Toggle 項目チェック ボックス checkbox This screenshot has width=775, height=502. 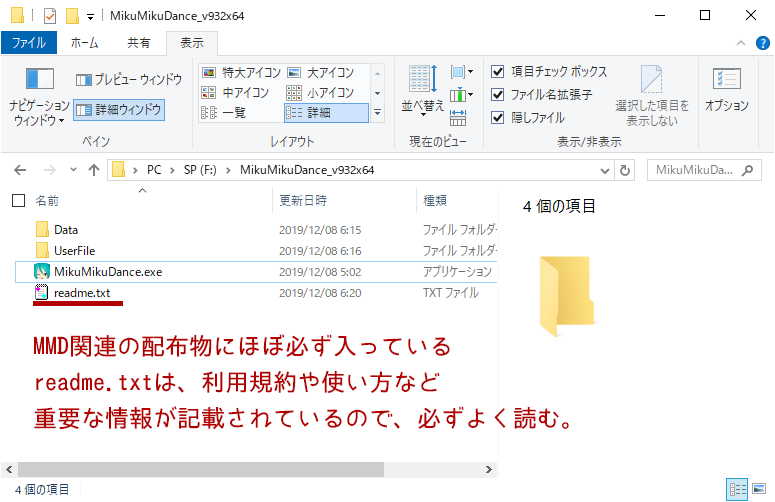497,72
